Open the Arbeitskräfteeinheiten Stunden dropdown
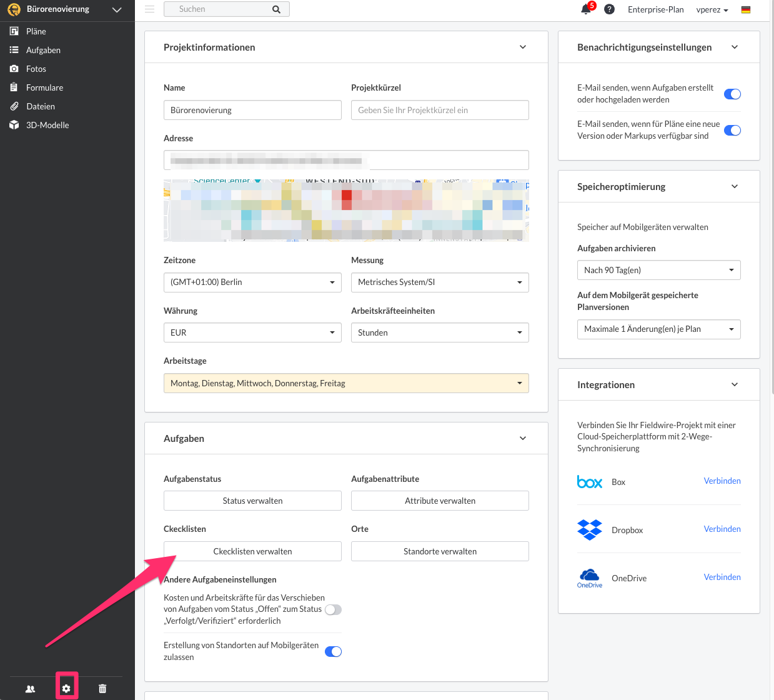Viewport: 774px width, 700px height. [x=440, y=332]
